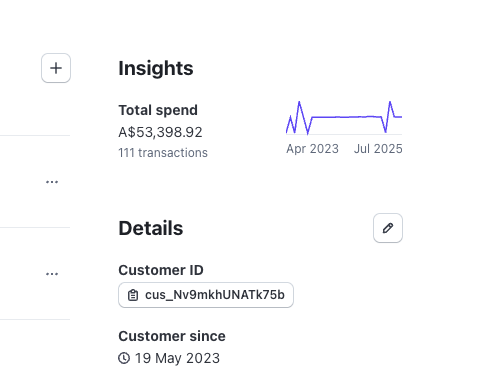Click the plus add button
489x381 pixels.
(56, 68)
